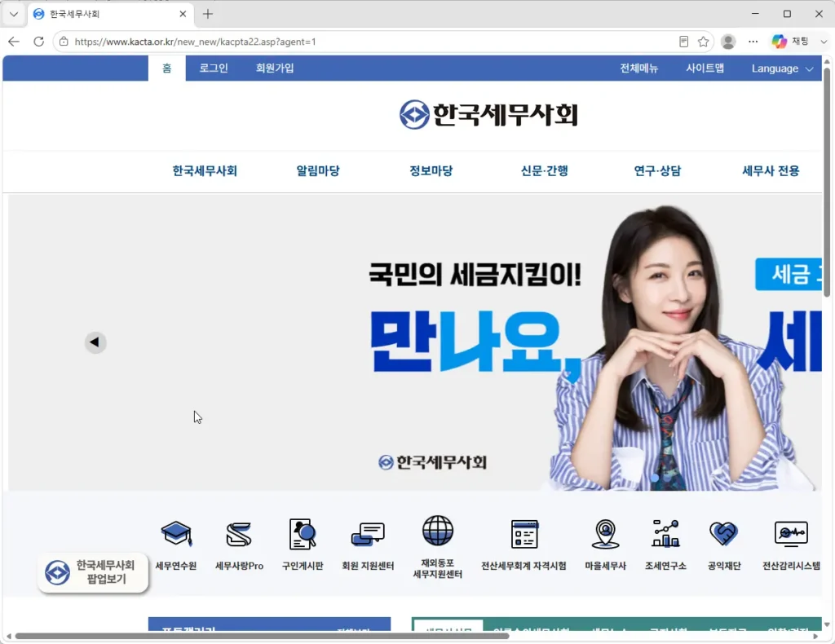The width and height of the screenshot is (835, 644).
Task: Click the 회원가입 link
Action: pos(275,68)
